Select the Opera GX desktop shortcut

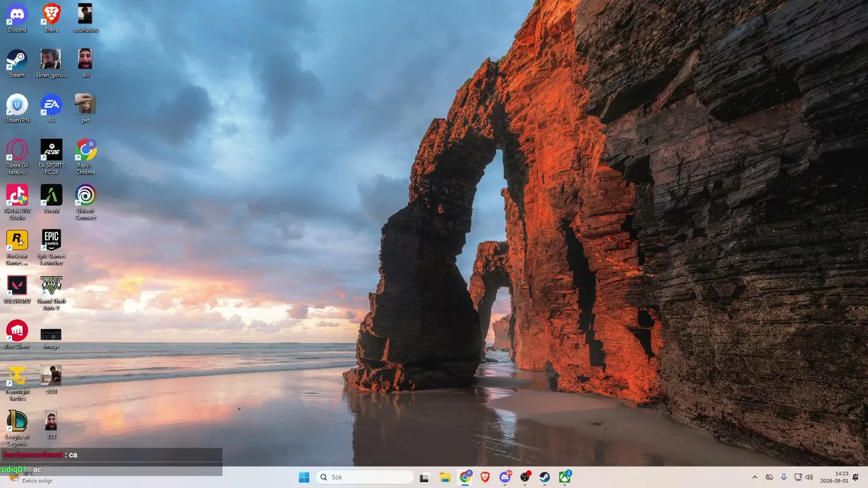[17, 157]
